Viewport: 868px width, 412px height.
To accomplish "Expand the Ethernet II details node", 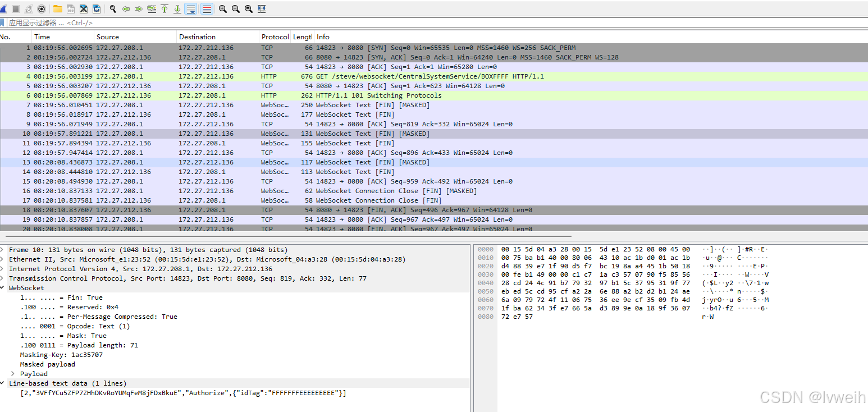I will 2,259.
